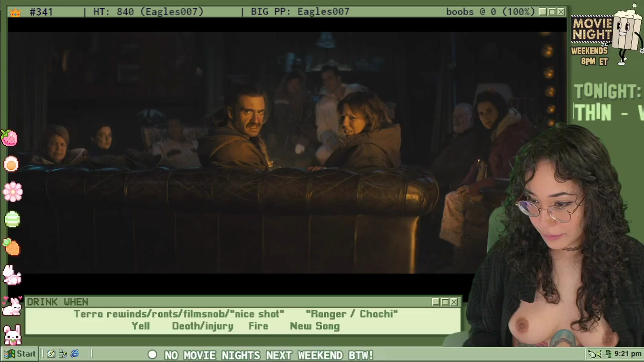The image size is (644, 362).
Task: Click the orange carrot sidebar icon
Action: pos(12,247)
